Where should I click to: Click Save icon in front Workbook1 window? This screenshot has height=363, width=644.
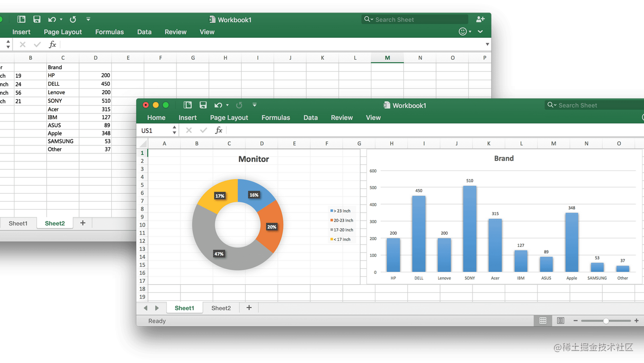tap(203, 105)
